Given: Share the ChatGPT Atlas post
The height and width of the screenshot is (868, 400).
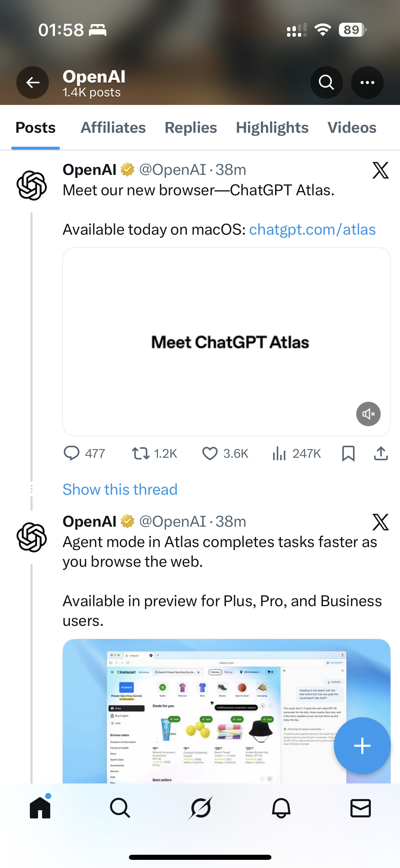Looking at the screenshot, I should point(381,453).
